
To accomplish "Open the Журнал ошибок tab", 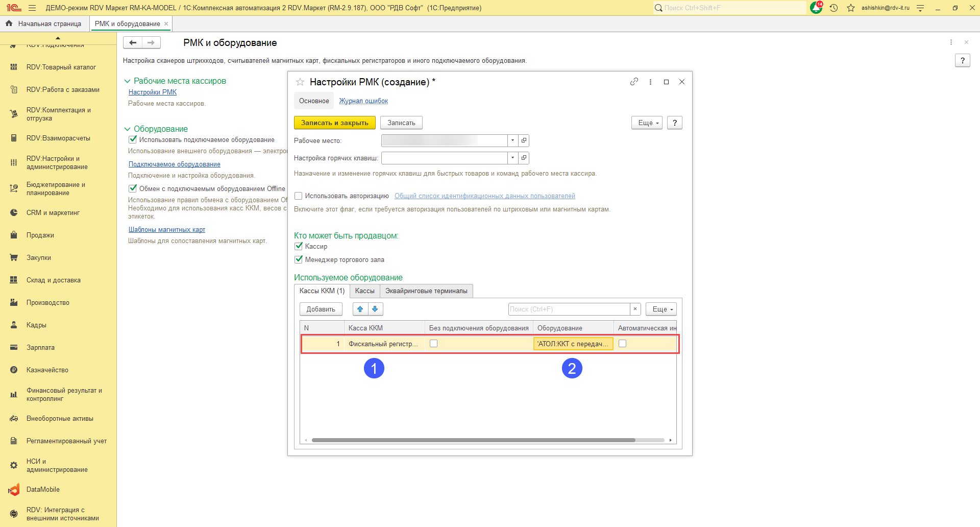I will click(363, 101).
